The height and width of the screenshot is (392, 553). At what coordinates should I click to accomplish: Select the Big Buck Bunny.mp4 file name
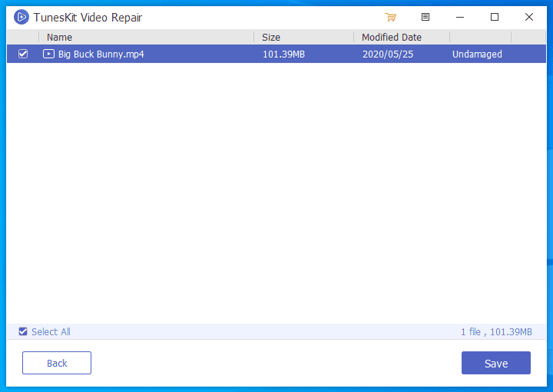(101, 54)
